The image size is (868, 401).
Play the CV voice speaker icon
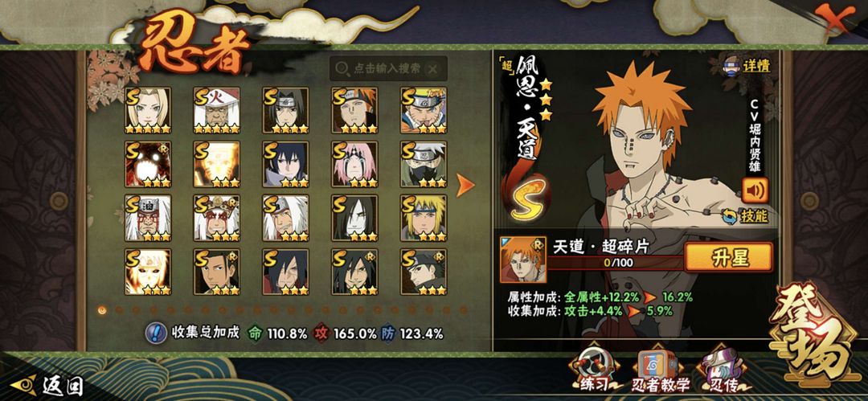(755, 190)
